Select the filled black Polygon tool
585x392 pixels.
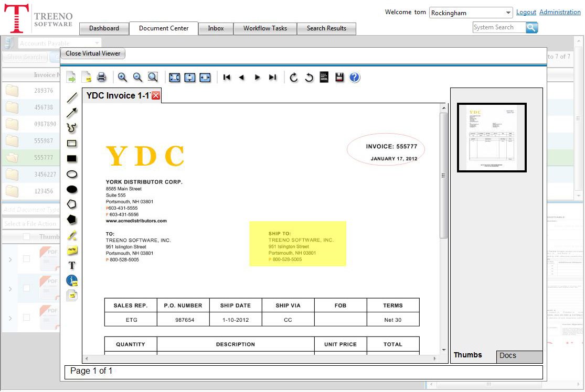[x=72, y=220]
